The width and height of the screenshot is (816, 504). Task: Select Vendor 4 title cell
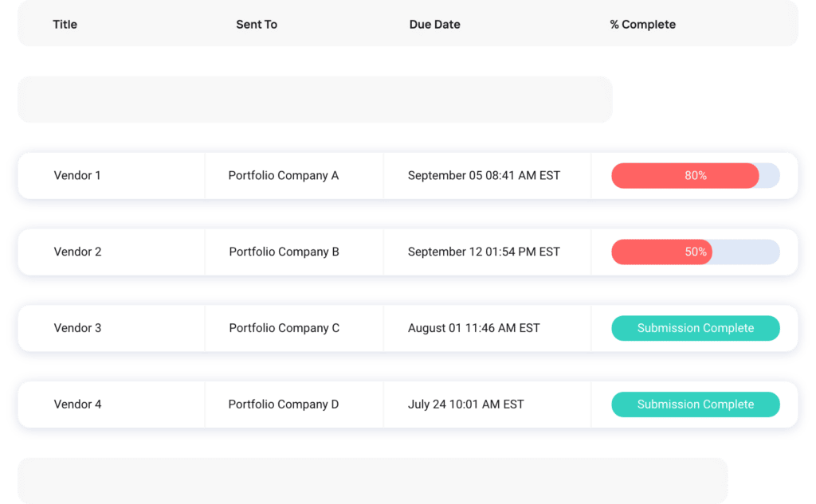(x=77, y=404)
